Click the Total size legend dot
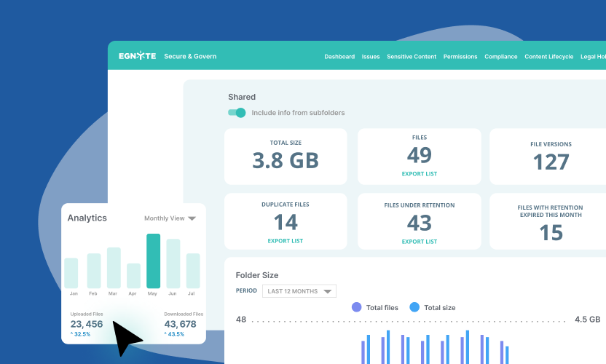 pos(414,307)
